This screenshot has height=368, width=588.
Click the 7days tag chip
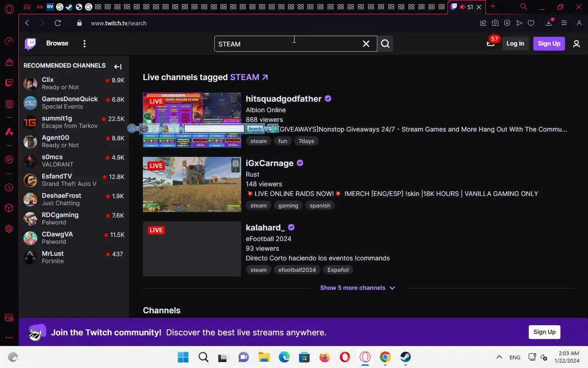pos(306,141)
